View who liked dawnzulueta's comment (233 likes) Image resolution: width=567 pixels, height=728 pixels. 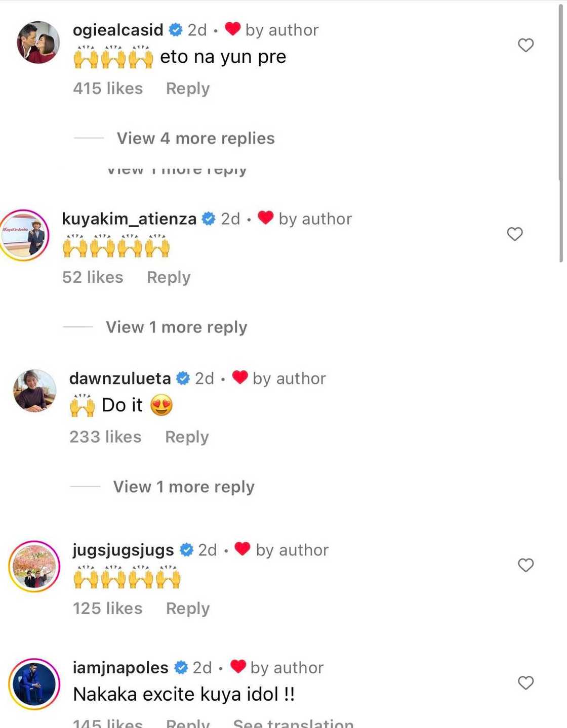105,437
